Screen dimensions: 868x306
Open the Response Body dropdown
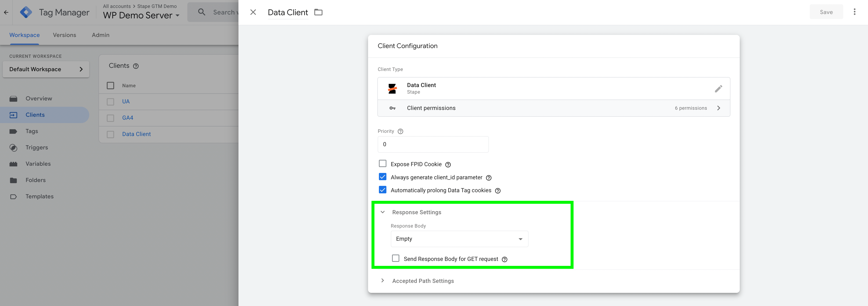coord(458,238)
